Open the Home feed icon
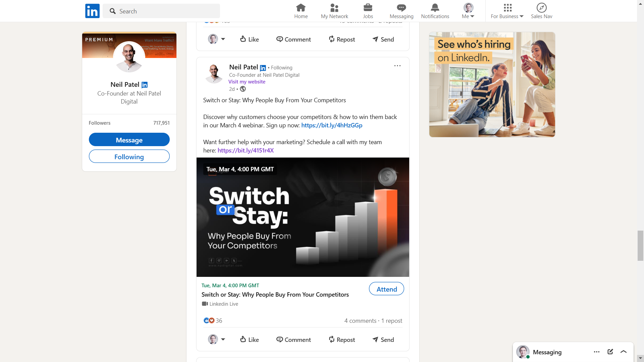 pyautogui.click(x=301, y=11)
